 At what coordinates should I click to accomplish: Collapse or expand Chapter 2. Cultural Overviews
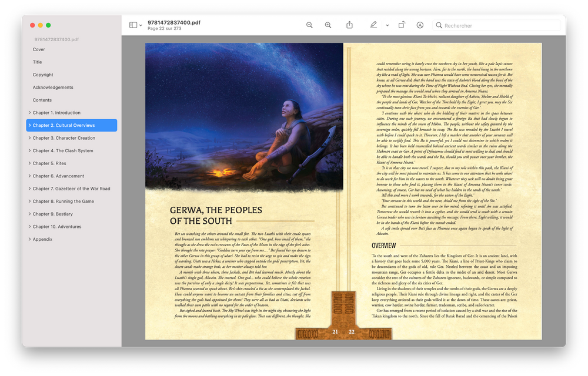29,125
